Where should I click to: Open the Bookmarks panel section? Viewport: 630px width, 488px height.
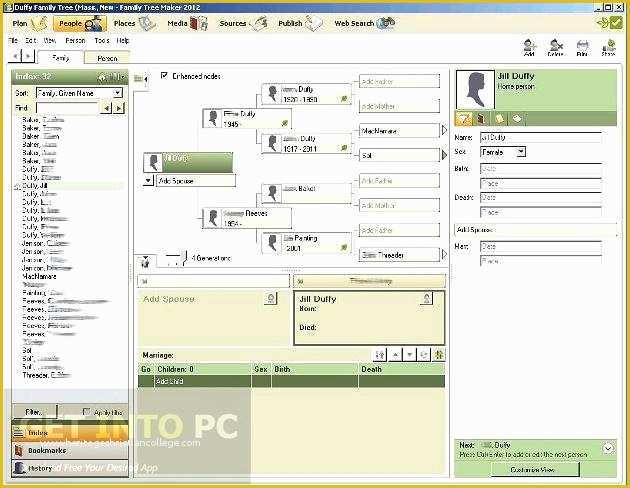point(70,450)
